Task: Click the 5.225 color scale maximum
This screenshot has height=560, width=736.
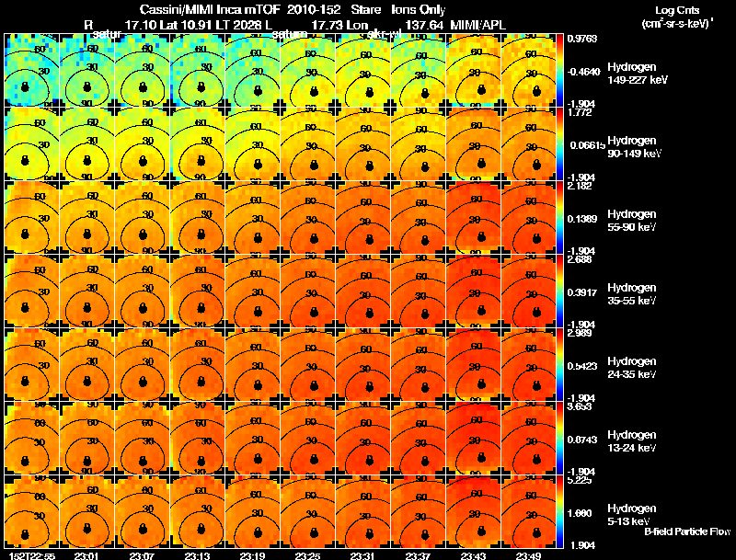Action: [x=580, y=481]
